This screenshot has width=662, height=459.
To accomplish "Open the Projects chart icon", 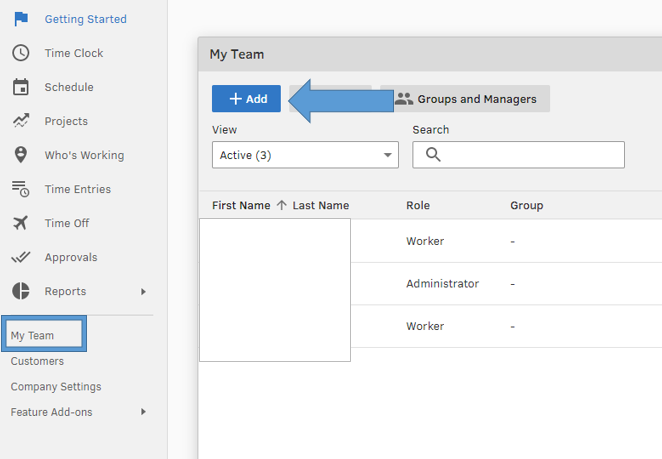I will [20, 121].
